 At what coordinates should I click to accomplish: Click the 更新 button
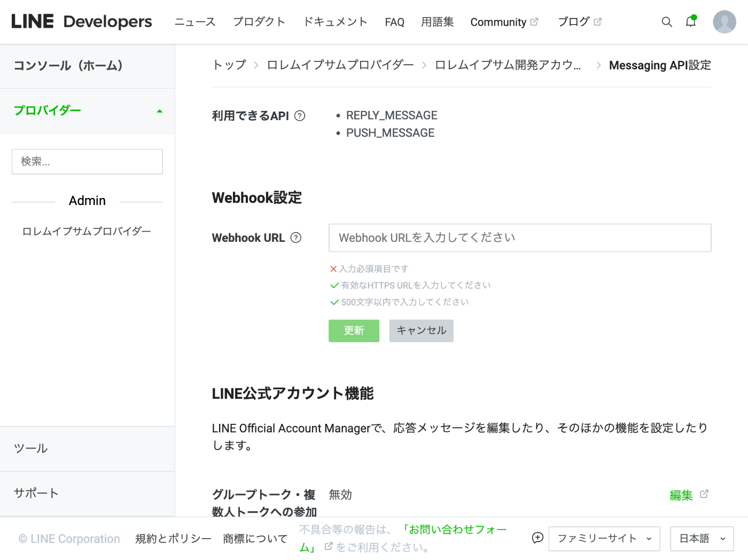tap(354, 331)
